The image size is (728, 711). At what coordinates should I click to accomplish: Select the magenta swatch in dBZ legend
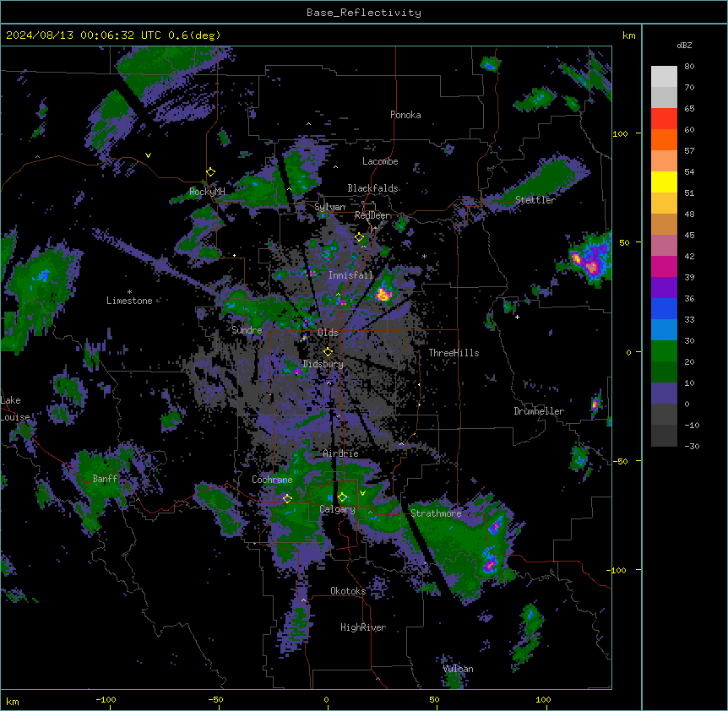664,266
